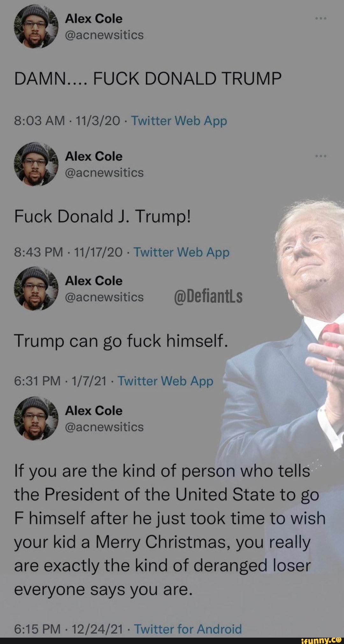
Task: Click the 6:31 PM · 1/7/21 timestamp
Action: (61, 381)
